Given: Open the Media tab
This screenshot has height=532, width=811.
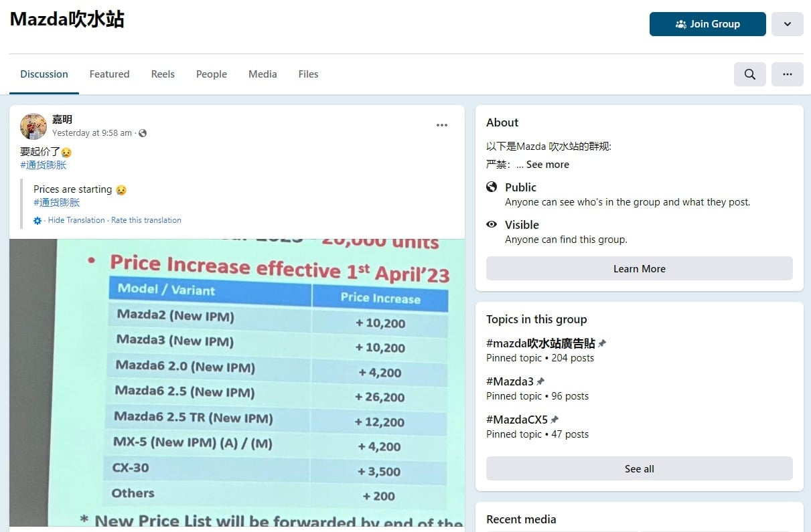Looking at the screenshot, I should coord(263,74).
